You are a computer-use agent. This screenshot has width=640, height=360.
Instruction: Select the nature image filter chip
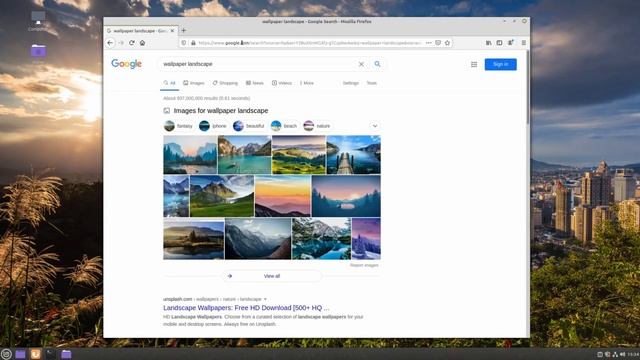click(317, 126)
